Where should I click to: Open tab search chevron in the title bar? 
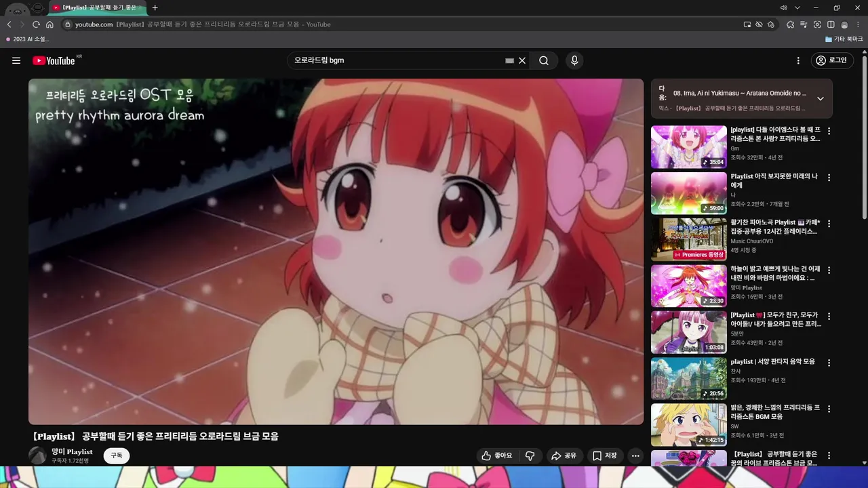(797, 7)
